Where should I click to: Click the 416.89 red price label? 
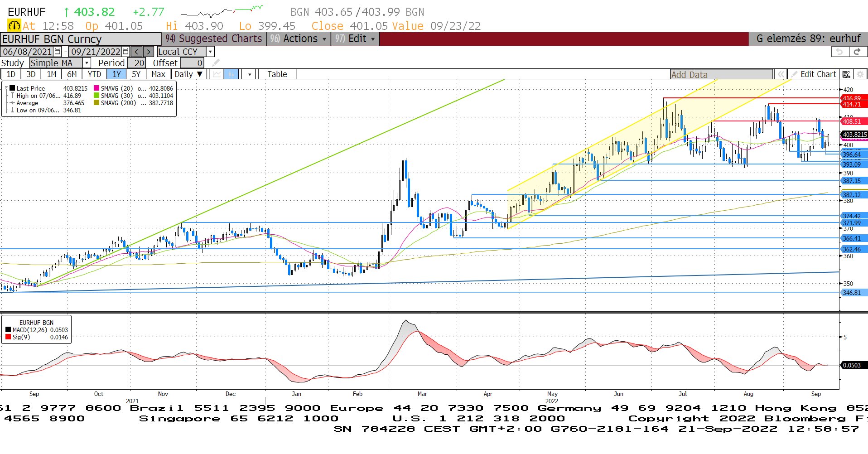854,98
